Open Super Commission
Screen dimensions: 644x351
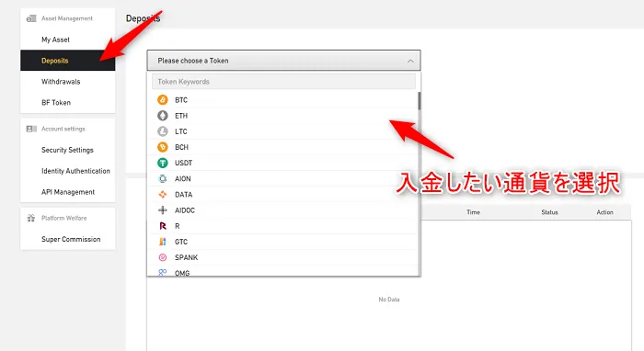71,239
